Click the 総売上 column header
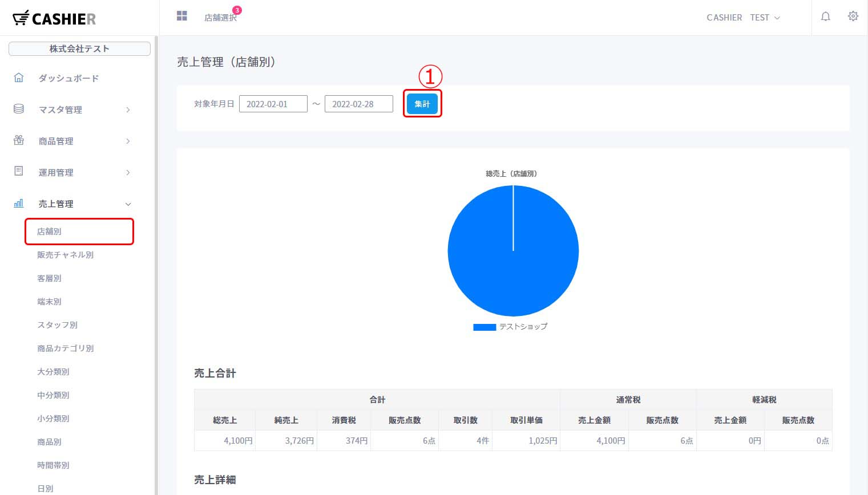 [x=225, y=420]
